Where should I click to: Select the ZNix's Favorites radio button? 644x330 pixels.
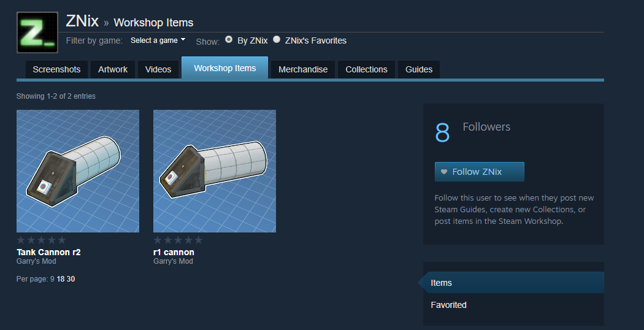277,39
